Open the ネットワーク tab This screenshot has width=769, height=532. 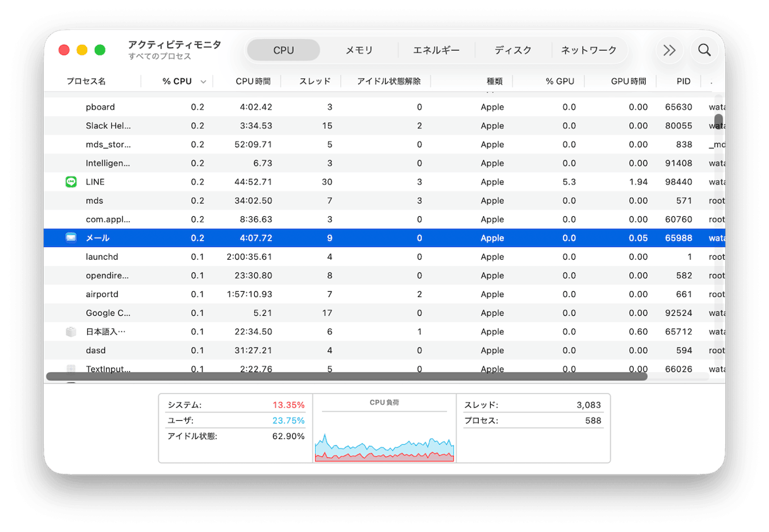pyautogui.click(x=589, y=49)
